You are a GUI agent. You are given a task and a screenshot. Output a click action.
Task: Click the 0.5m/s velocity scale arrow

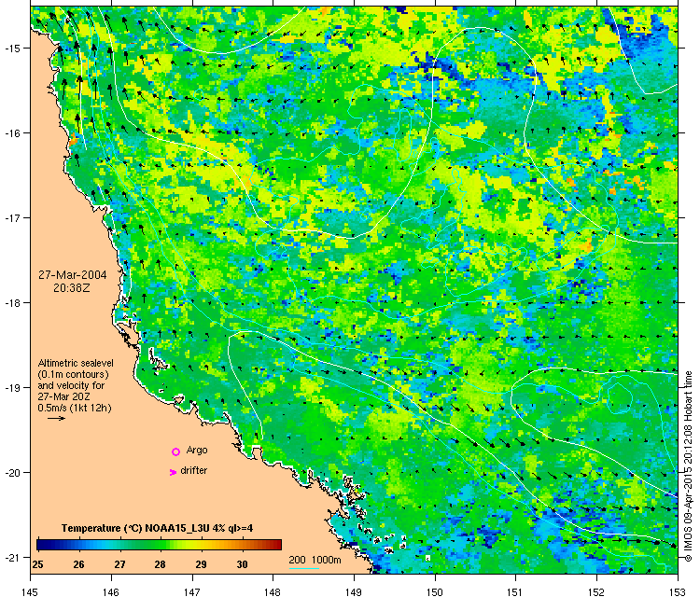[57, 418]
